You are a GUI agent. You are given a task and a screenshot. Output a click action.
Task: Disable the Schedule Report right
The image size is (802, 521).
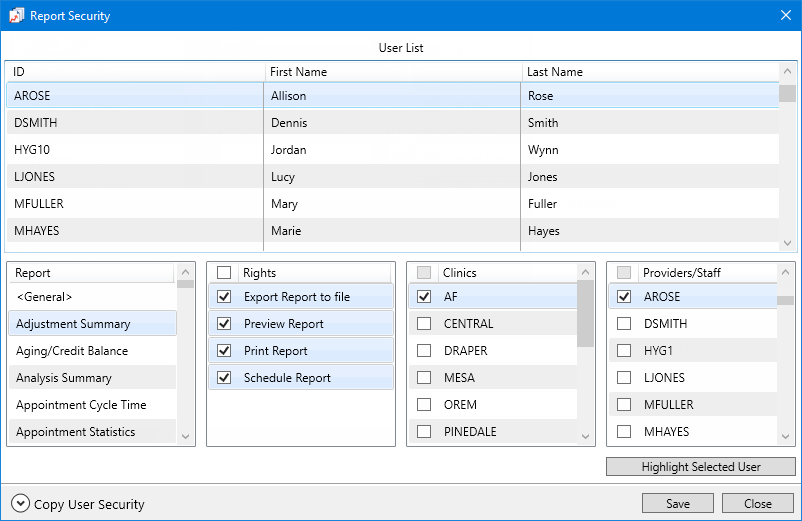[x=224, y=378]
